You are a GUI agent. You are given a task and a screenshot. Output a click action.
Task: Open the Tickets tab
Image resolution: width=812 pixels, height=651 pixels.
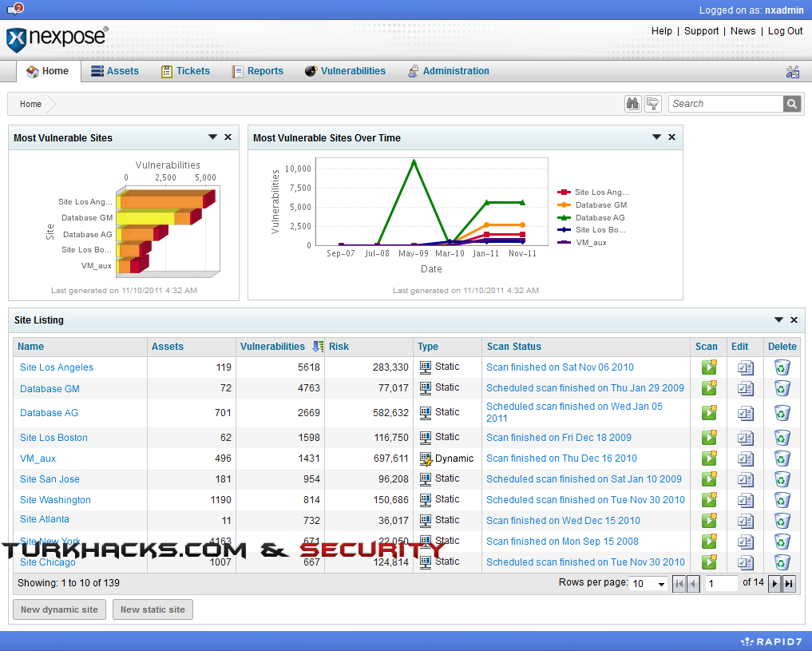185,71
